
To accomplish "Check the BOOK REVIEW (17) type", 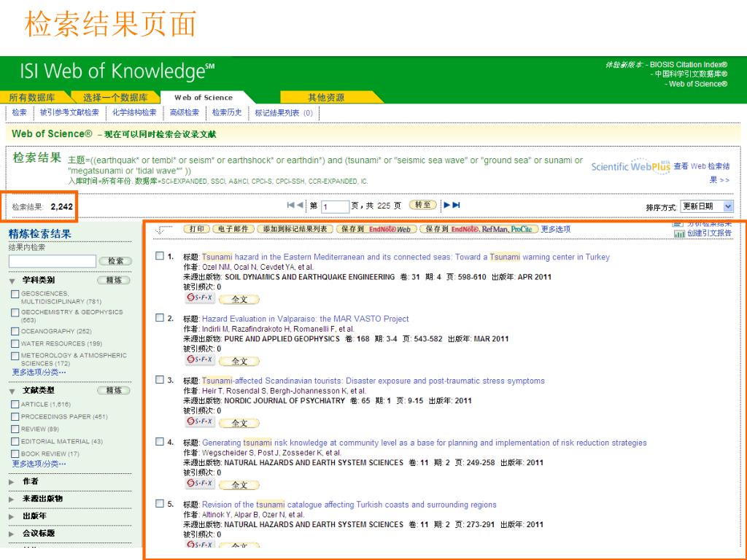I will 15,454.
